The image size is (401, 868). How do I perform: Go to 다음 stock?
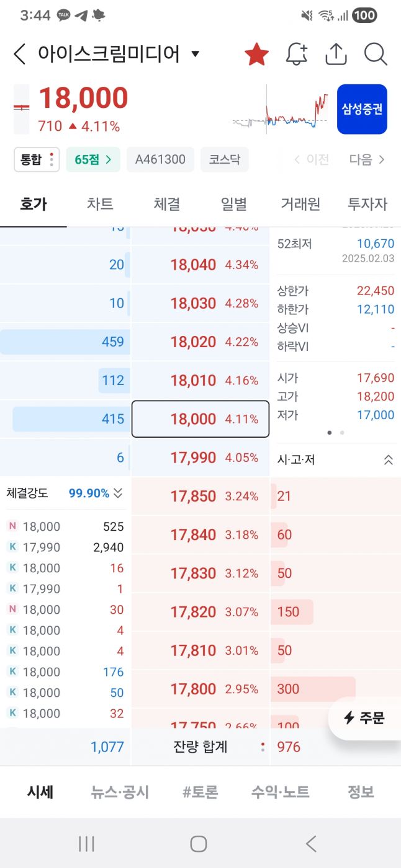(367, 160)
